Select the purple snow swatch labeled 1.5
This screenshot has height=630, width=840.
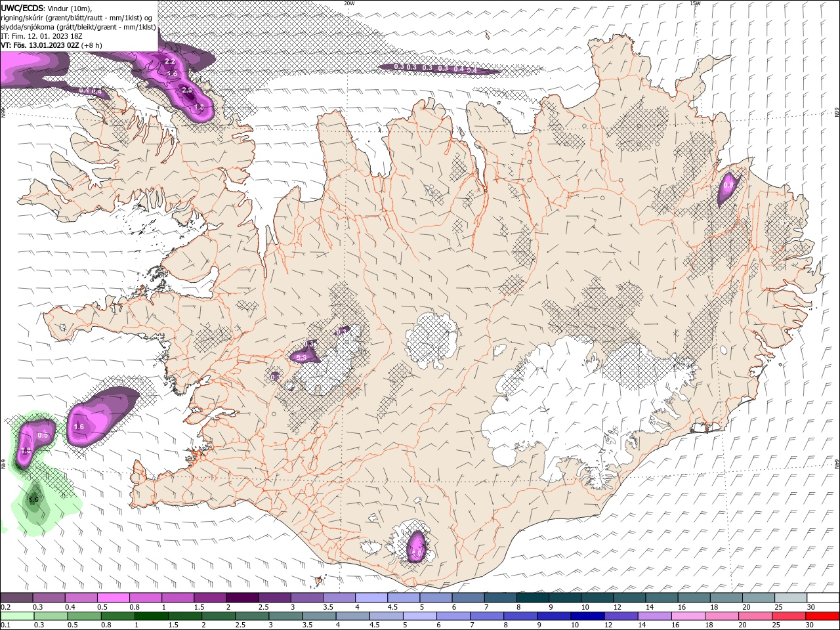[x=209, y=598]
